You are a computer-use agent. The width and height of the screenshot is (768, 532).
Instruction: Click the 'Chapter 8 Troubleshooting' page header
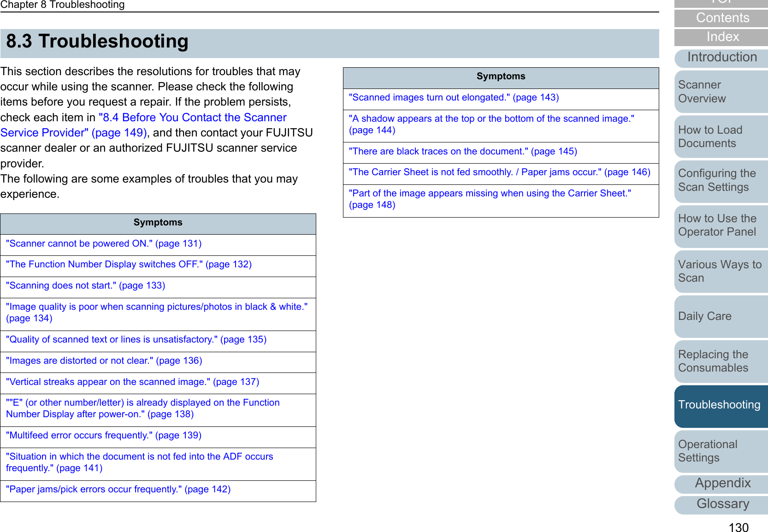[63, 5]
